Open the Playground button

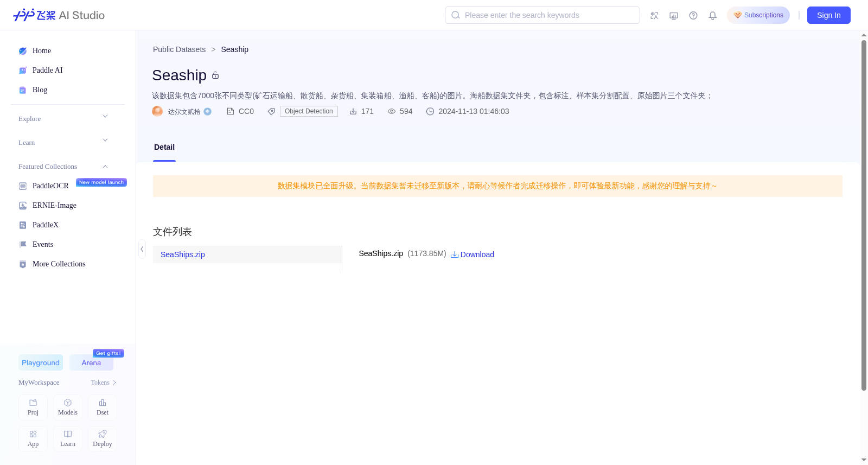[41, 362]
